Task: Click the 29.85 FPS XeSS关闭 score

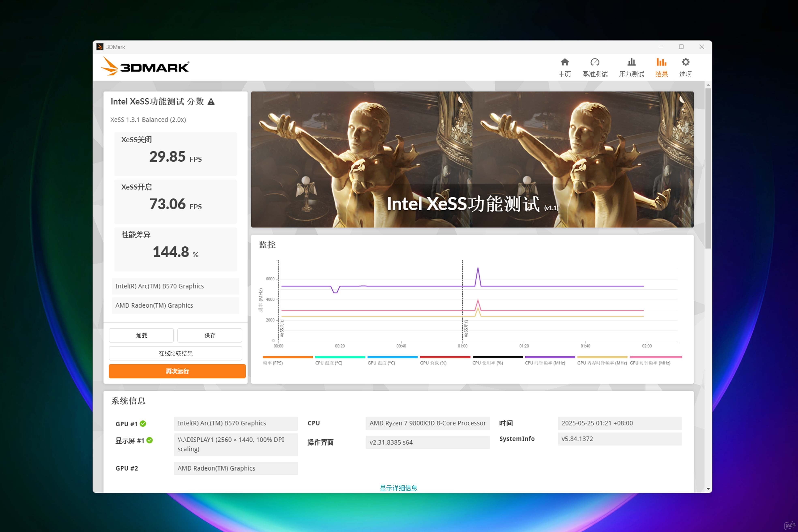Action: pyautogui.click(x=175, y=157)
